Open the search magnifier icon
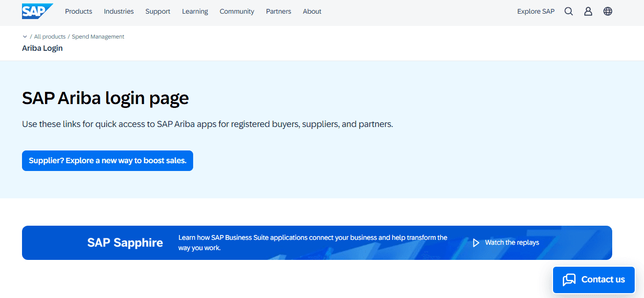The image size is (644, 298). (x=569, y=11)
